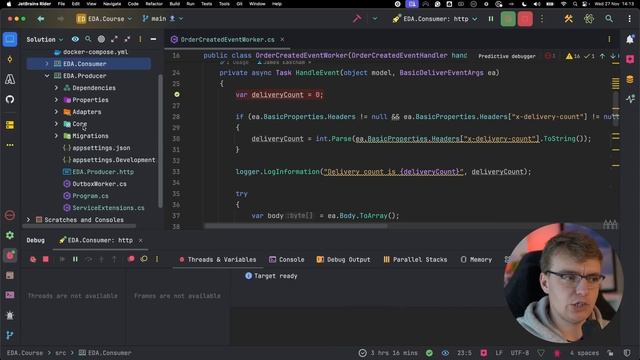Close the OrderCreatedEventWorker.cs tab

coord(282,40)
